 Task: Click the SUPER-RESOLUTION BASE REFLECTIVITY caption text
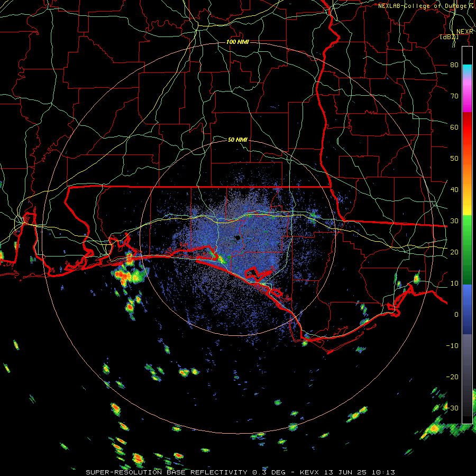167,472
